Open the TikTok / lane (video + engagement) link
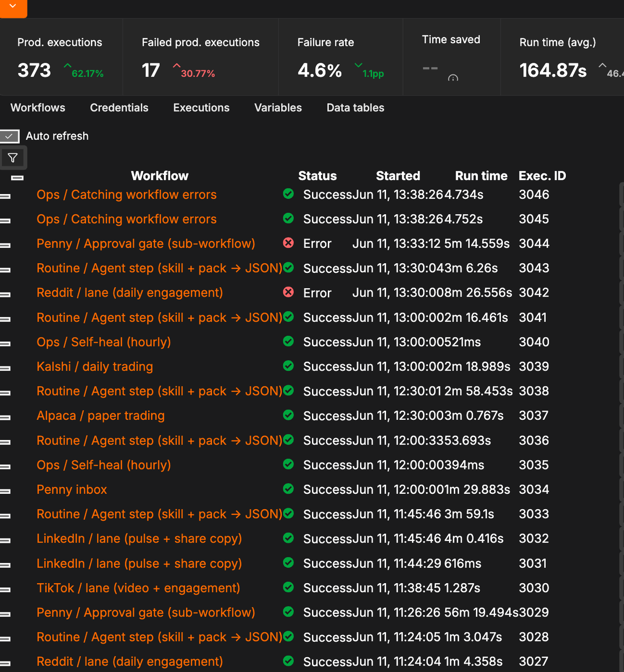624x672 pixels. point(139,588)
